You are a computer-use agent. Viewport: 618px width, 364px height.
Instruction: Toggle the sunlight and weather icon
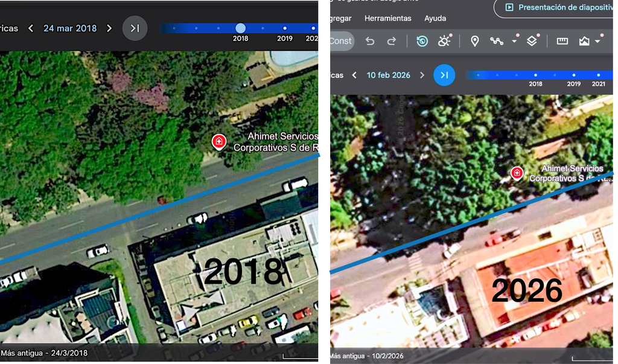click(x=444, y=41)
